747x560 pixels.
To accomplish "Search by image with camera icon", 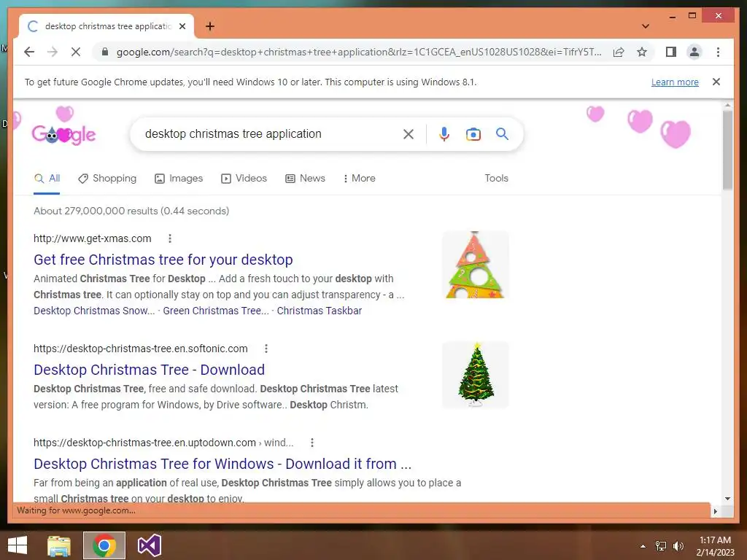I will point(473,134).
